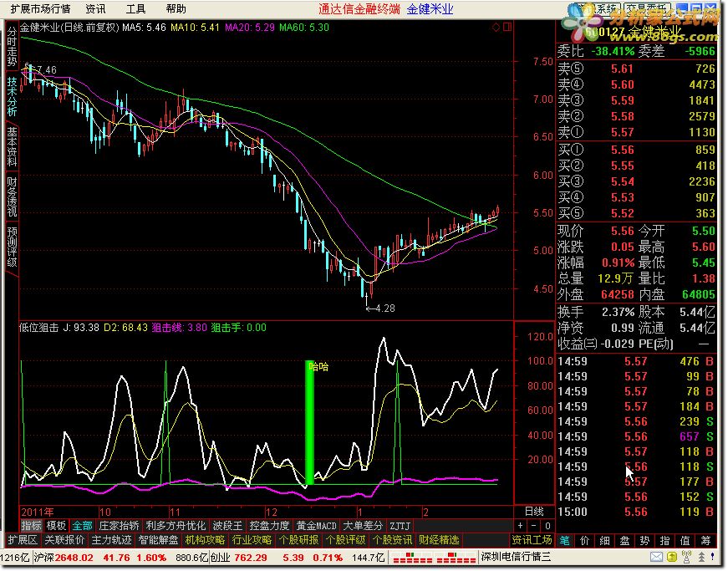Click the mail envelope status bar icon
Screen dimensions: 728x571
656,557
